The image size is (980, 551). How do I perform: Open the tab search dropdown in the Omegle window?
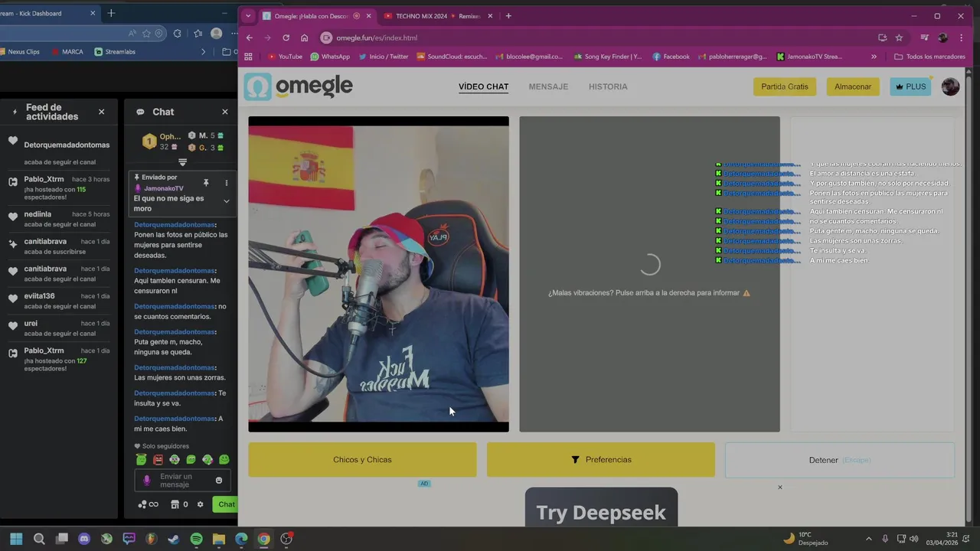pos(248,16)
